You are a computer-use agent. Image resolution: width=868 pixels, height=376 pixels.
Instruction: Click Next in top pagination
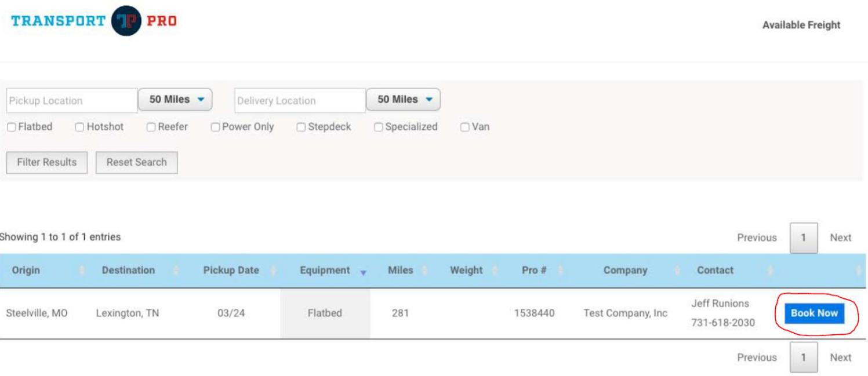[840, 238]
